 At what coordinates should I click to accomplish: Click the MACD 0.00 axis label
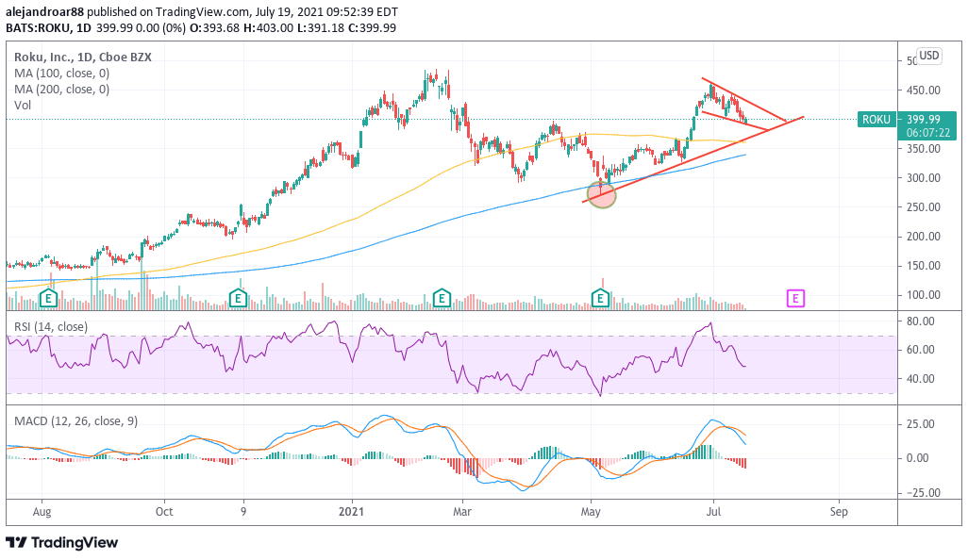(x=918, y=457)
